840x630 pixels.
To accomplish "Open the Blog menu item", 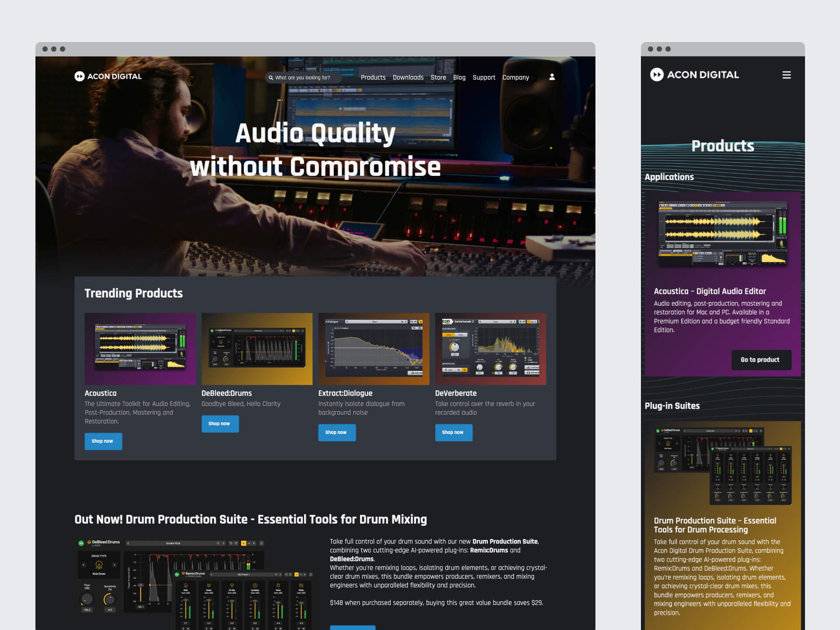I will (459, 77).
